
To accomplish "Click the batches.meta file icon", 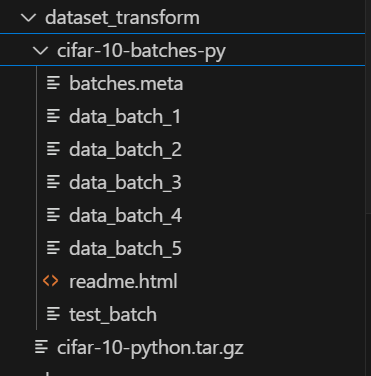I will (x=53, y=83).
